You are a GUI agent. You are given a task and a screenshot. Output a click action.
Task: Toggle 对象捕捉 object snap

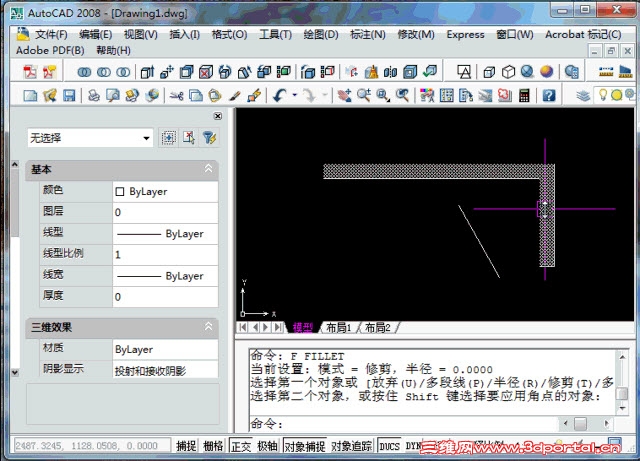coord(305,446)
